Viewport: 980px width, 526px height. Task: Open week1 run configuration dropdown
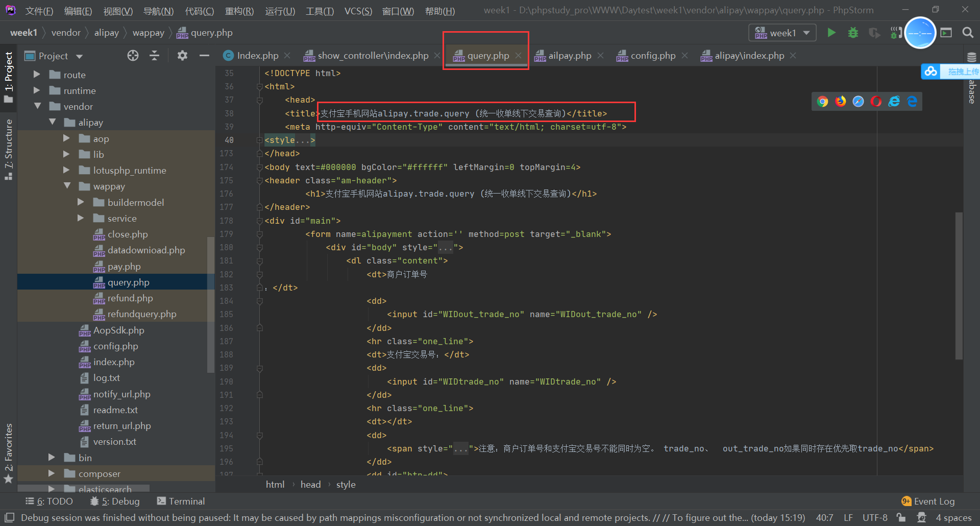pyautogui.click(x=782, y=33)
